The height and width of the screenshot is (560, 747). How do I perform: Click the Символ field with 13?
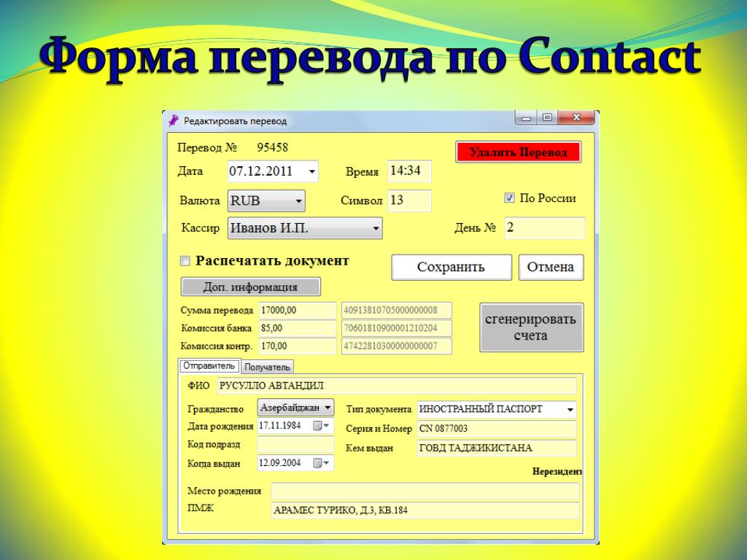(409, 201)
